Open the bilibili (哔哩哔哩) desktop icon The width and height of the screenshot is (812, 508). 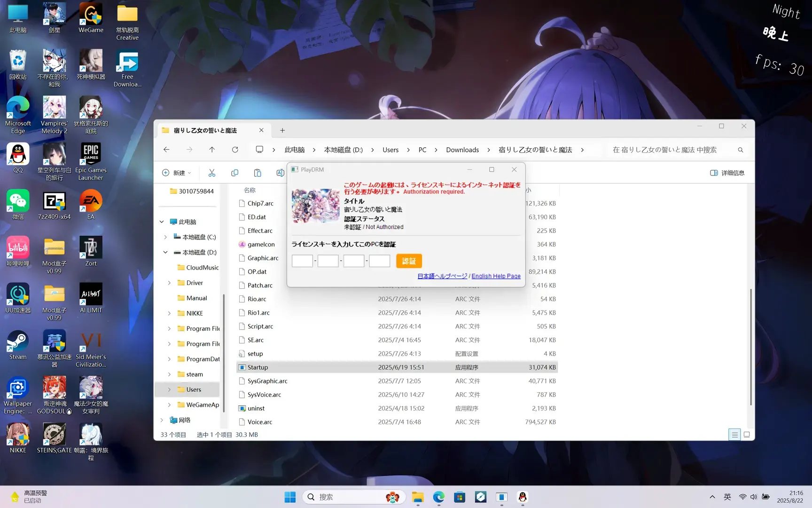pyautogui.click(x=18, y=251)
